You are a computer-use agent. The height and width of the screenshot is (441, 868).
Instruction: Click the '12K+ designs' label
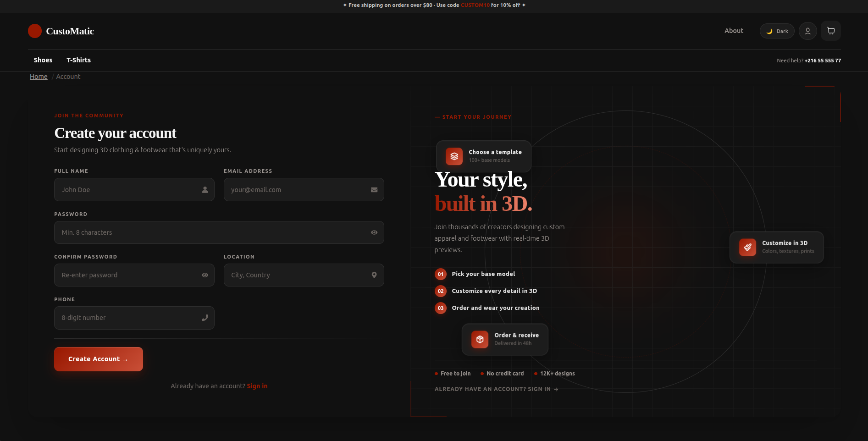pos(558,374)
